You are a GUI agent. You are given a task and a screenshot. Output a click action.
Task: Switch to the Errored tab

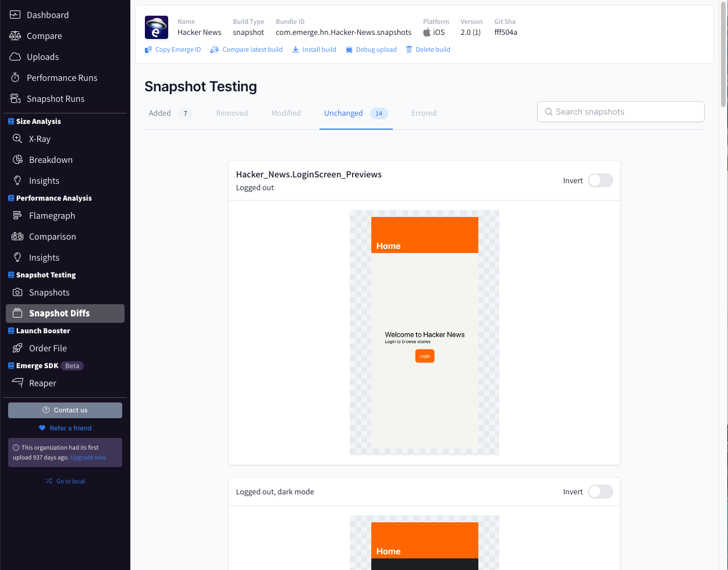(x=424, y=113)
